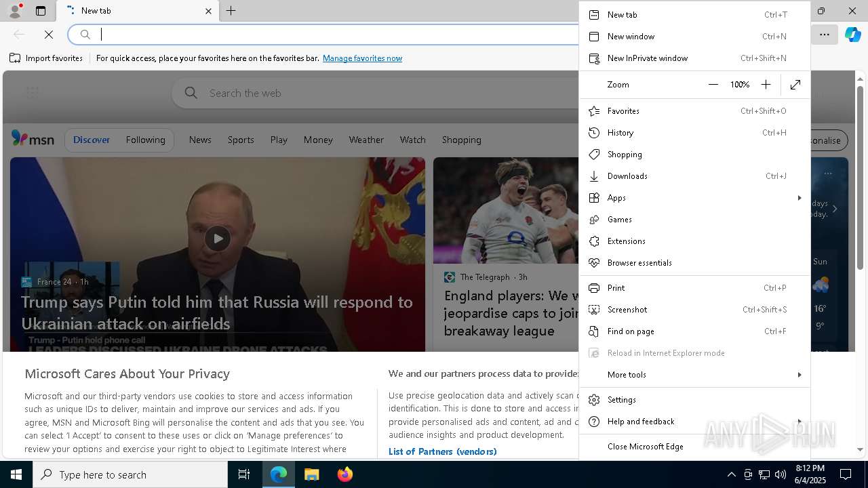
Task: Open the Play category
Action: (x=279, y=140)
